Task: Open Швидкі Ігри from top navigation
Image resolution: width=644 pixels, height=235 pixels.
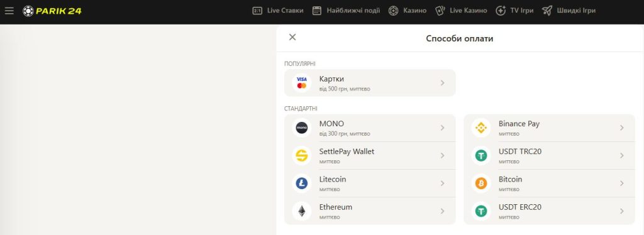Action: tap(569, 11)
